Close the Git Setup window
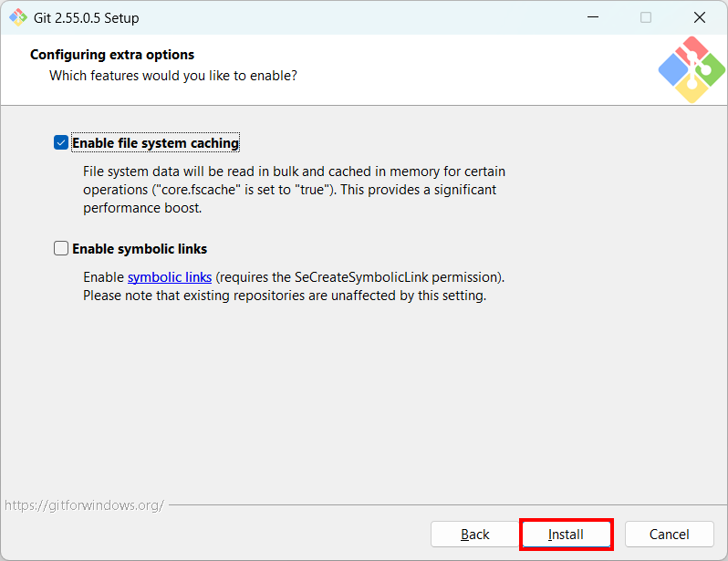The image size is (728, 561). [700, 17]
